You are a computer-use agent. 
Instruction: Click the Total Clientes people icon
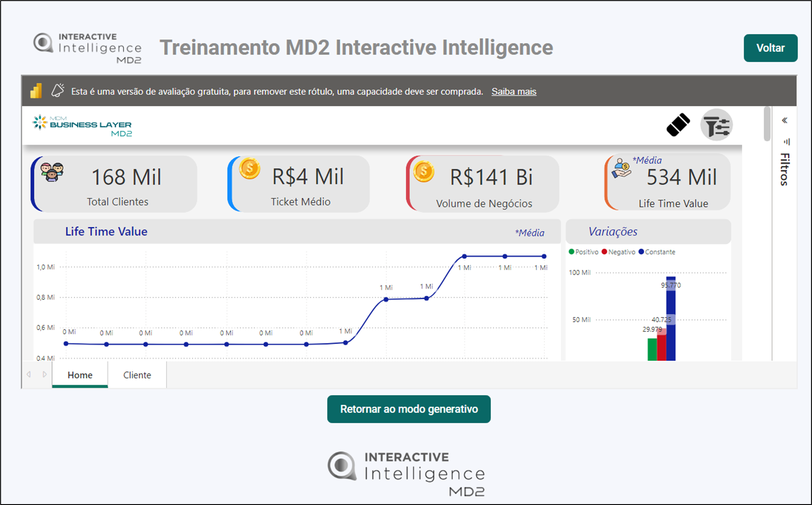click(x=52, y=172)
